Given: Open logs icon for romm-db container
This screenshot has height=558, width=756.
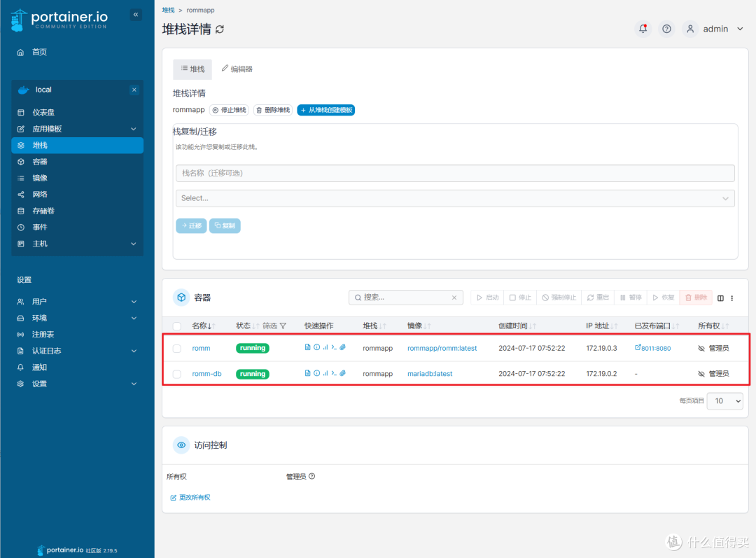Looking at the screenshot, I should point(307,373).
